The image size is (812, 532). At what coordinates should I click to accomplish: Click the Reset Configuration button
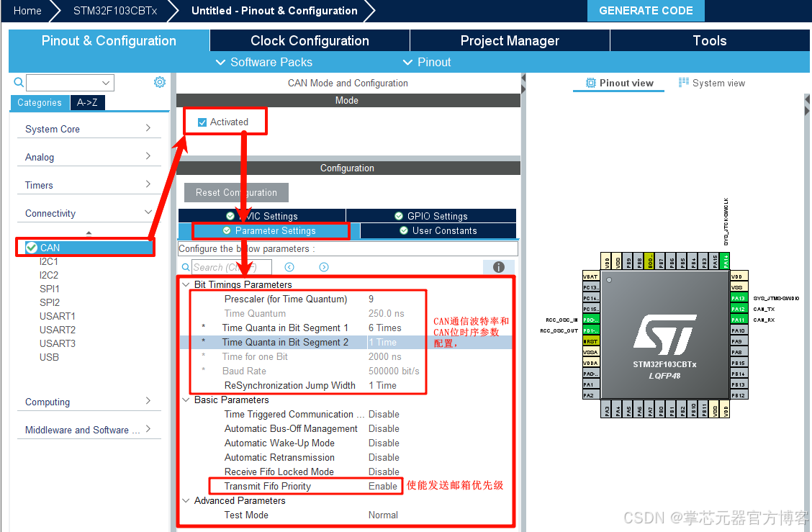pyautogui.click(x=236, y=192)
